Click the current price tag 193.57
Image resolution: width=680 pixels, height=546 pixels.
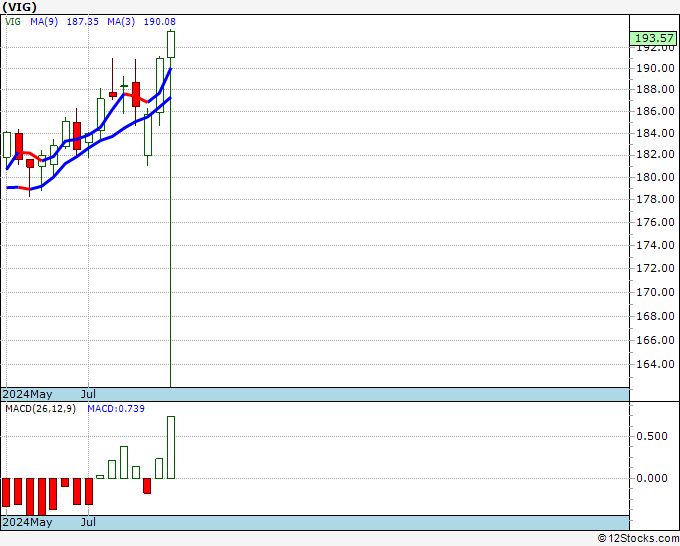pyautogui.click(x=654, y=38)
